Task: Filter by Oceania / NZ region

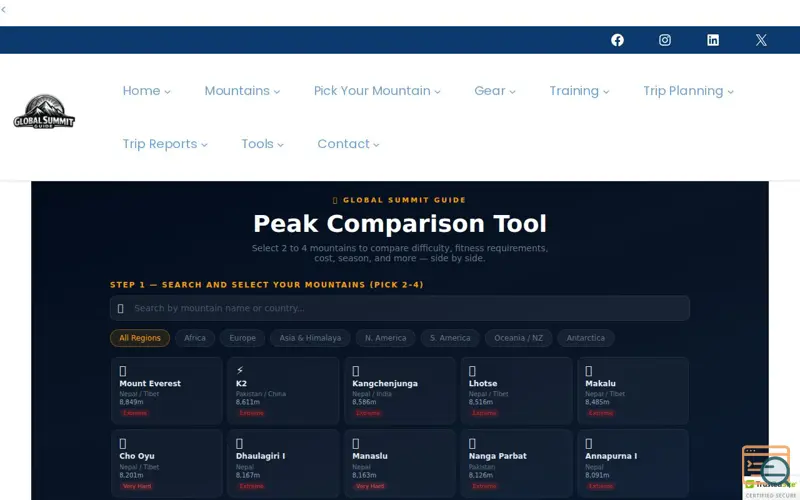Action: (x=518, y=338)
